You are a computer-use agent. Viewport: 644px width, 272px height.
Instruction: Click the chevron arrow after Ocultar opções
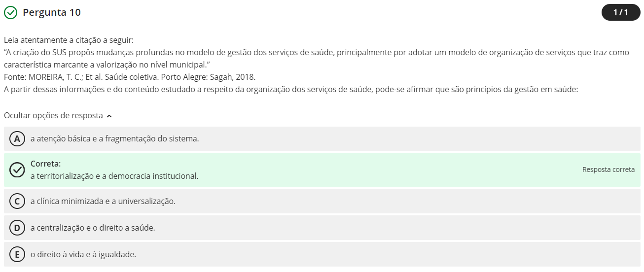[109, 116]
